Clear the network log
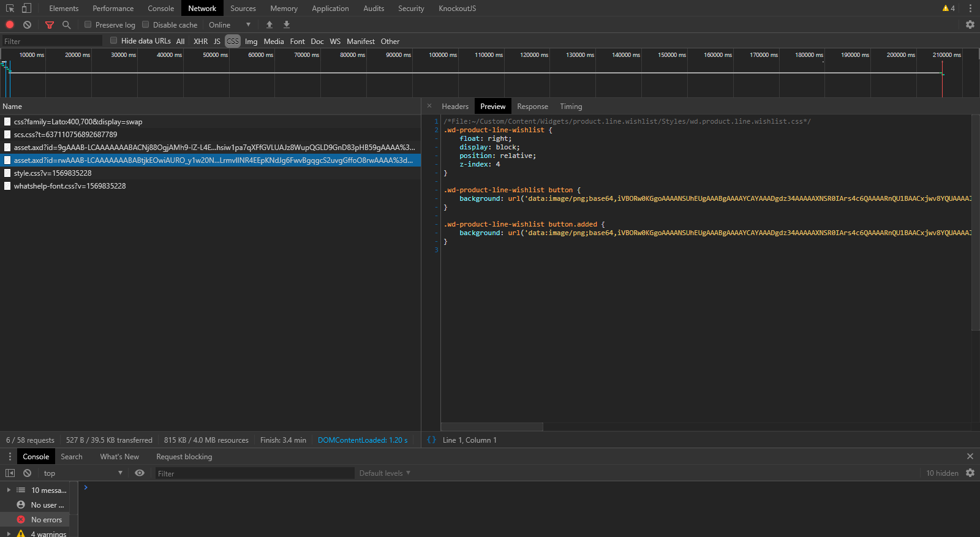 [27, 25]
